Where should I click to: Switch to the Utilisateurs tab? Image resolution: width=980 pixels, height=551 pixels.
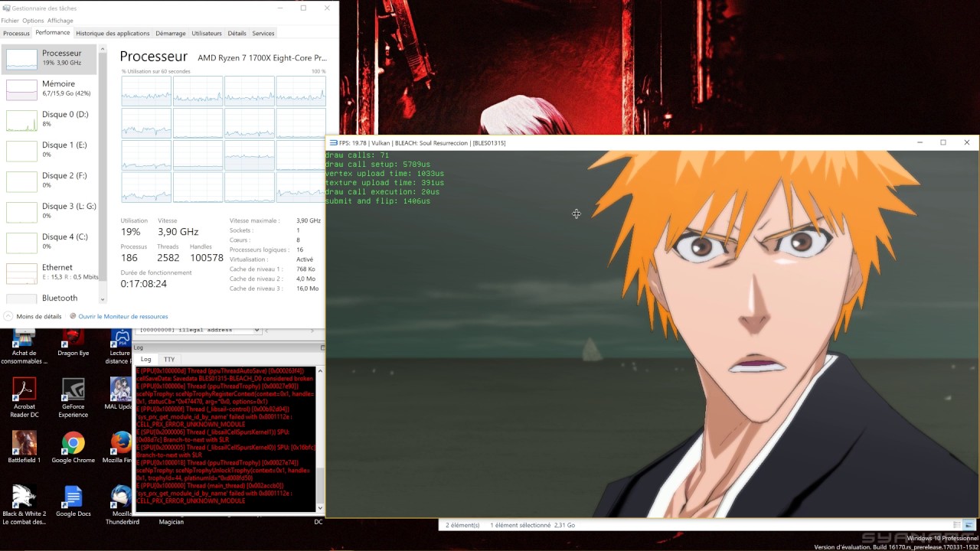pos(207,33)
